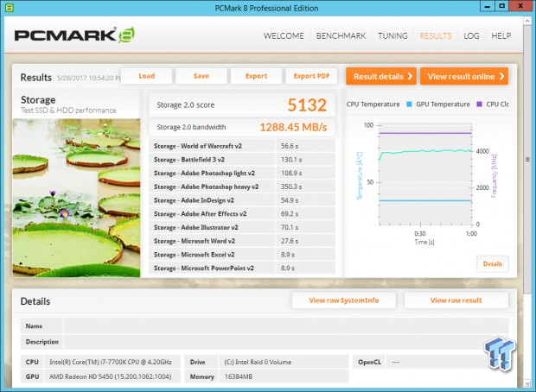Click the CPU value Intel Core i7-7700K
536x392 pixels.
(111, 362)
